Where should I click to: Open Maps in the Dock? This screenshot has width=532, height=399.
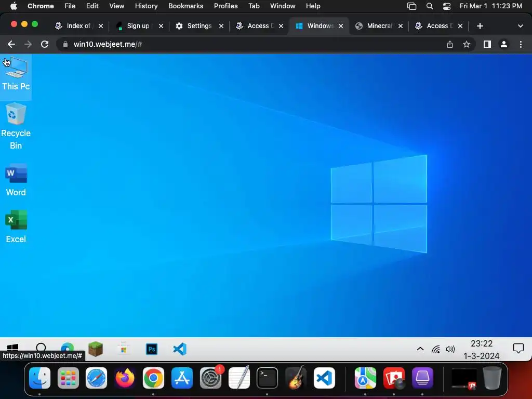[365, 378]
